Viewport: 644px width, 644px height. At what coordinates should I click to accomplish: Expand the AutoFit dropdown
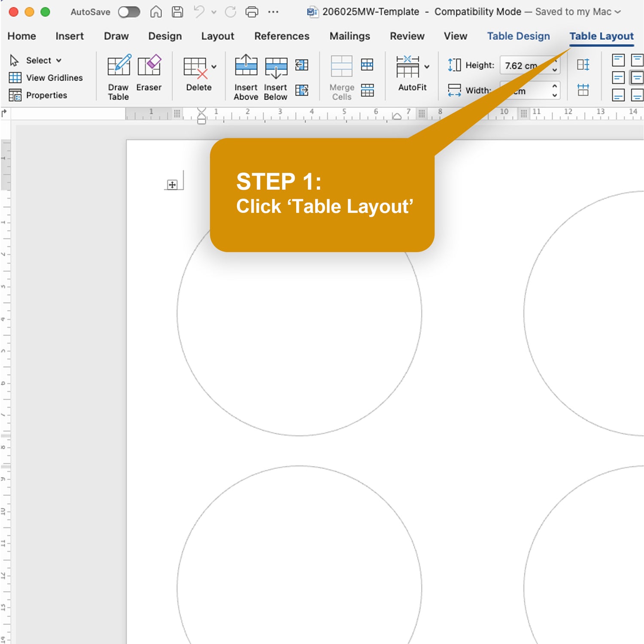(427, 67)
